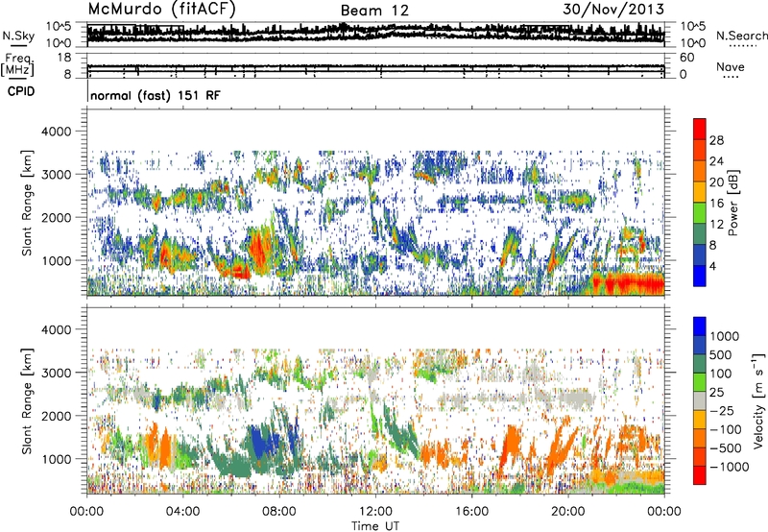Click the 20:00 time tick label

(568, 512)
